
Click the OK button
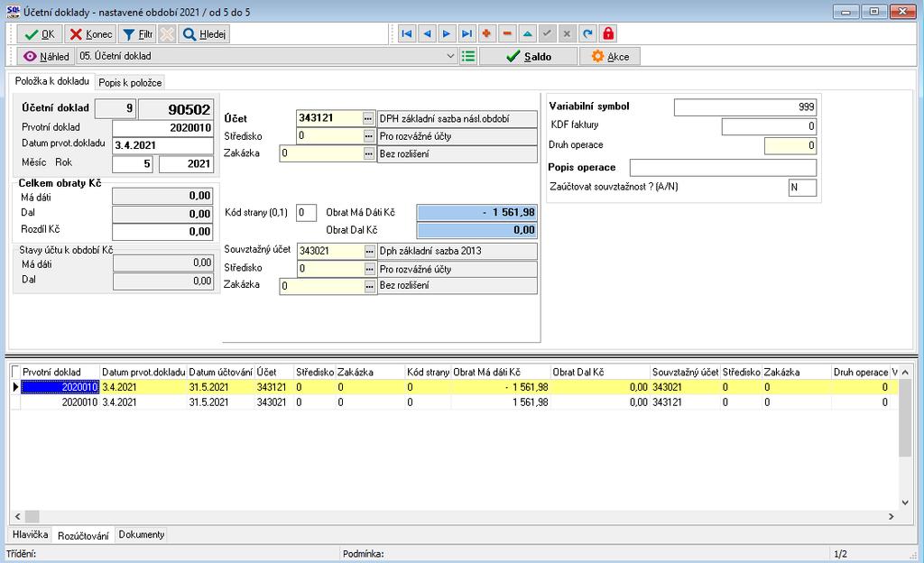point(40,34)
